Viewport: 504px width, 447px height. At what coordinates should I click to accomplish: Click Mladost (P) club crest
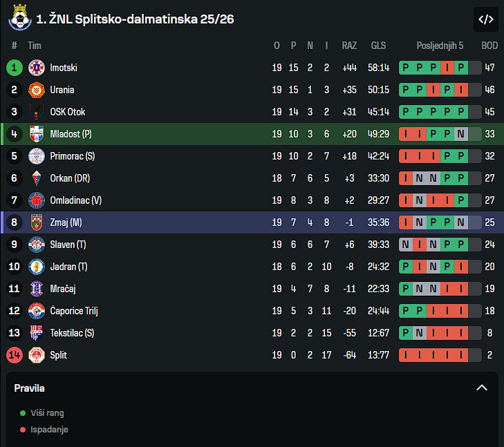coord(37,134)
